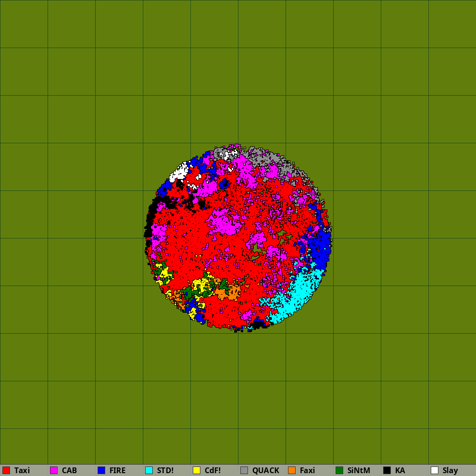Click the magenta CAB legend swatch
The height and width of the screenshot is (476, 476).
[54, 470]
